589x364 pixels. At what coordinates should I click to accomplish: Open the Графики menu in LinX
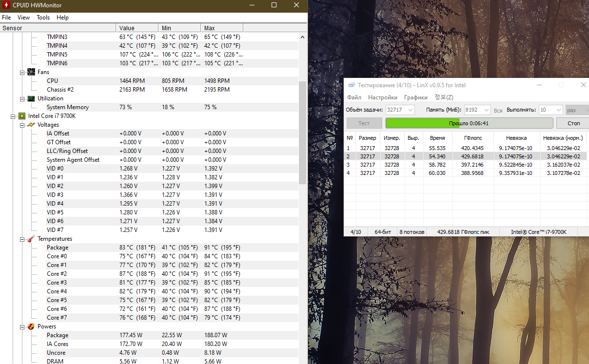pos(416,97)
